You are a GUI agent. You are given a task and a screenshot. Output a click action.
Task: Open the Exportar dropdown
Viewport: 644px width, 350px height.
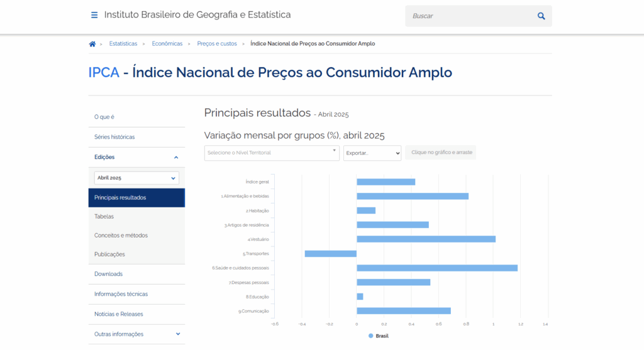372,153
